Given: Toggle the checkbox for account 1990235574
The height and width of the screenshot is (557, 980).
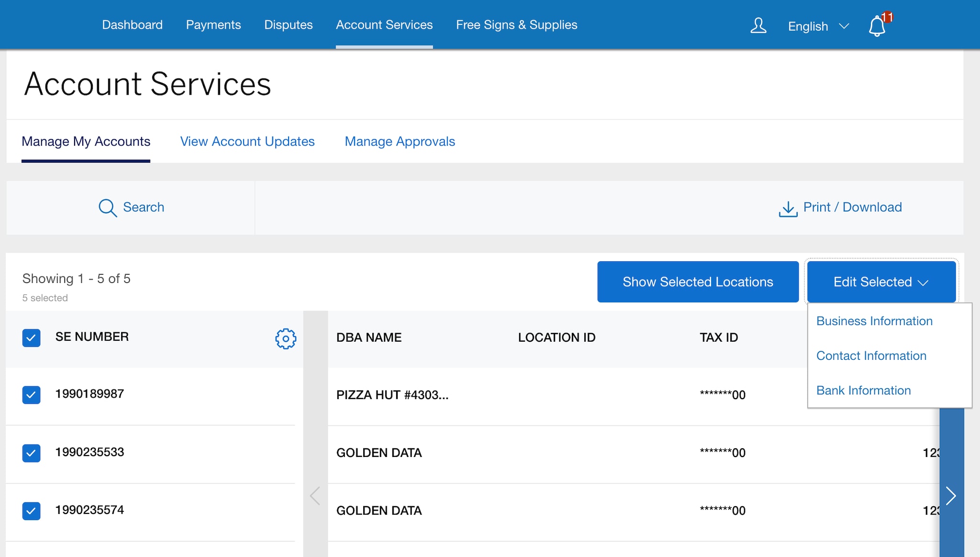Looking at the screenshot, I should [31, 511].
